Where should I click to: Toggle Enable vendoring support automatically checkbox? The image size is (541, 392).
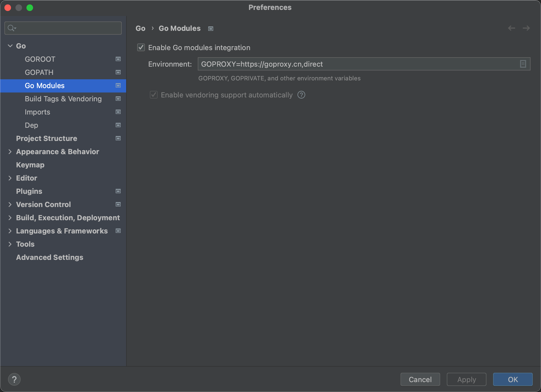(x=154, y=95)
